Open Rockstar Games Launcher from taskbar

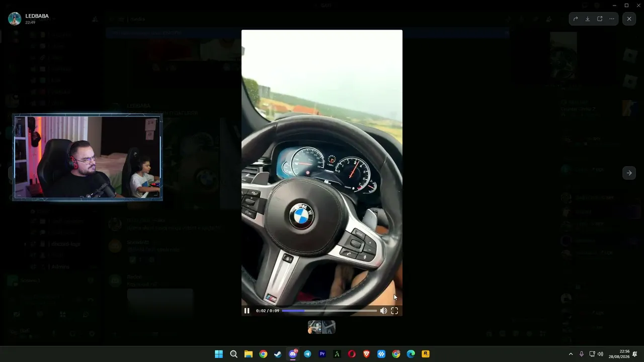[426, 354]
